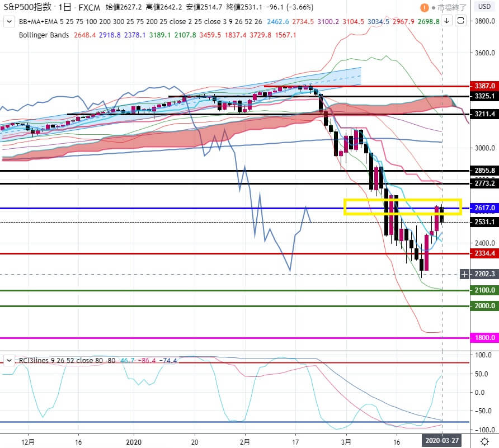The image size is (499, 448).
Task: Click the 2855.8 price label
Action: click(x=484, y=171)
